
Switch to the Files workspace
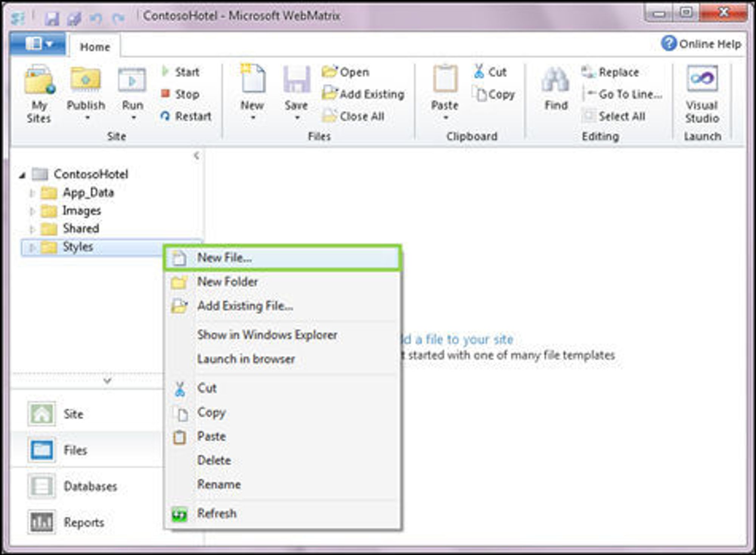[87, 450]
